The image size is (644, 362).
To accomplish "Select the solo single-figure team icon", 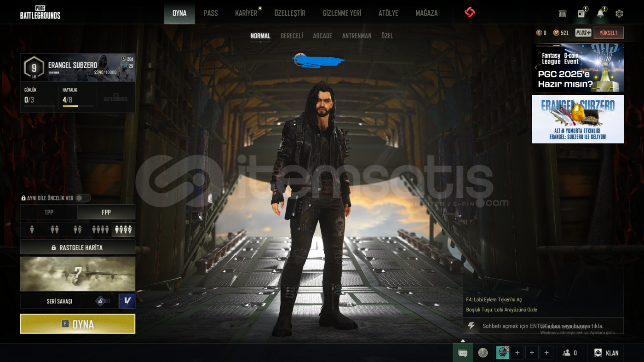I will tap(32, 229).
